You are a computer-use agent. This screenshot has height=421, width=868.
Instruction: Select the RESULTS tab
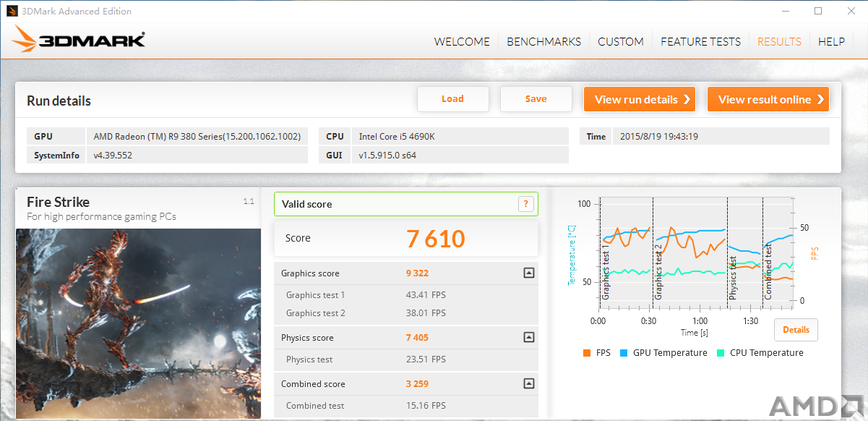(x=779, y=41)
